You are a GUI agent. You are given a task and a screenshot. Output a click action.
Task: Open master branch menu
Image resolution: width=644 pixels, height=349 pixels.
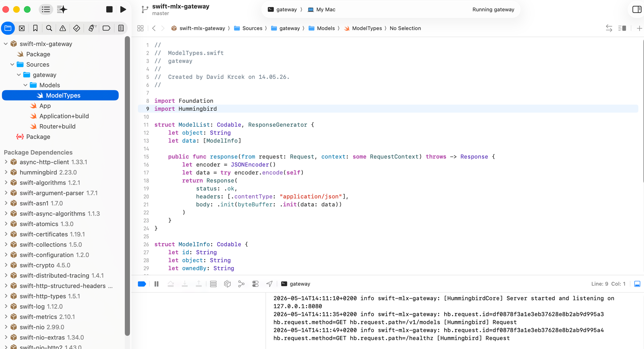(161, 13)
